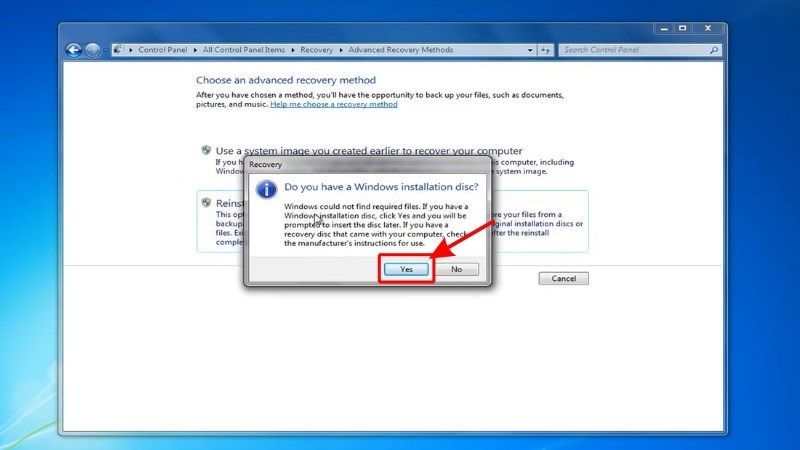Click the Recovery dialog title bar
The image size is (800, 450).
(367, 164)
